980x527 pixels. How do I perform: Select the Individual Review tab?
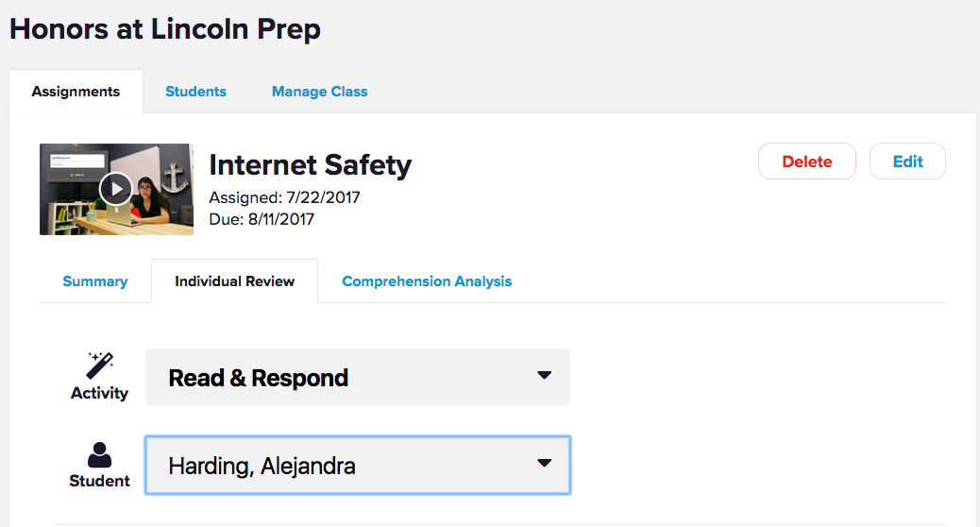[x=234, y=281]
